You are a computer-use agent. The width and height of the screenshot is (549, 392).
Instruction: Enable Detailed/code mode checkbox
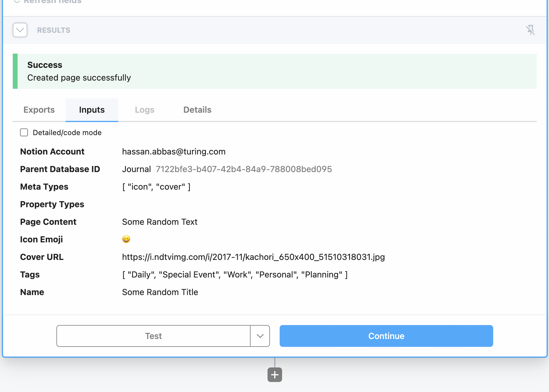[24, 132]
